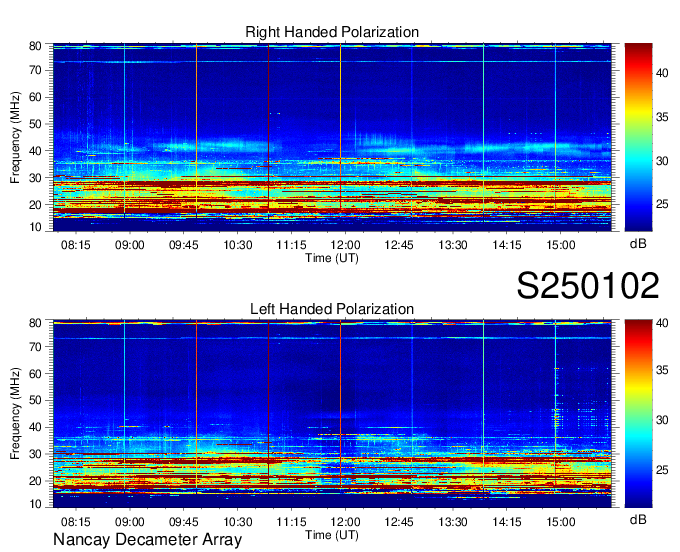Click the 09:45 tick on the bottom time axis
Viewport: 680px width, 552px height.
pyautogui.click(x=183, y=522)
